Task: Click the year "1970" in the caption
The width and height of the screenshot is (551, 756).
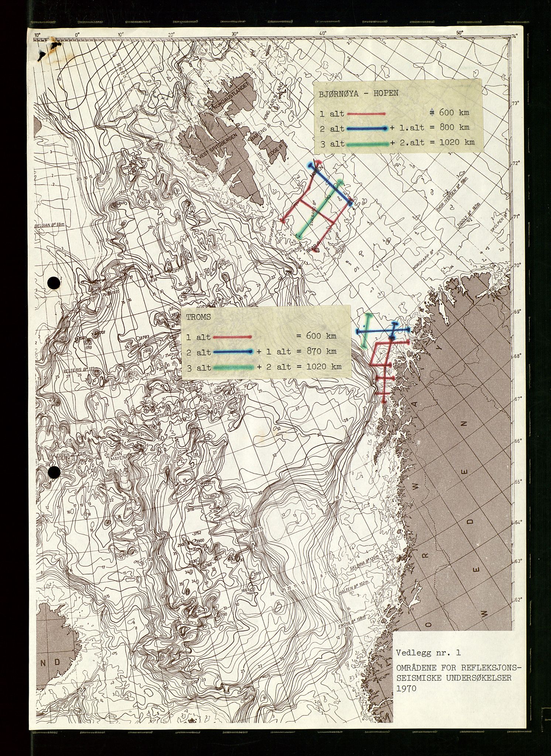Action: [x=406, y=688]
